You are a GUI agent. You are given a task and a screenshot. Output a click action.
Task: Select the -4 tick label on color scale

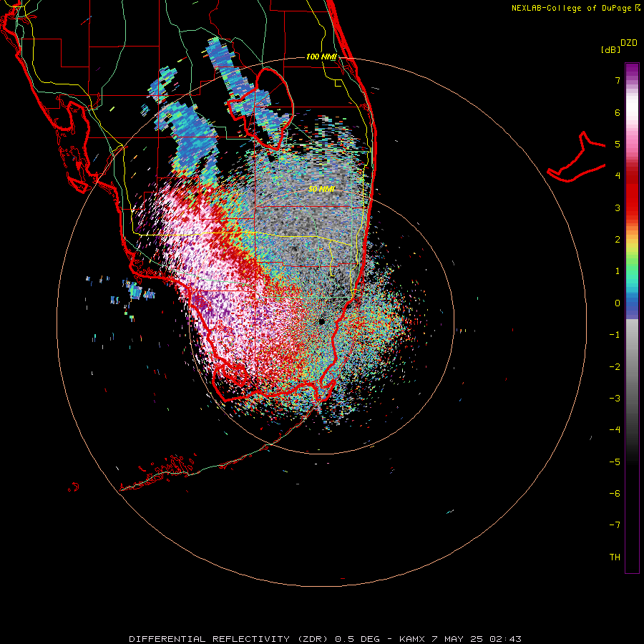pos(615,430)
